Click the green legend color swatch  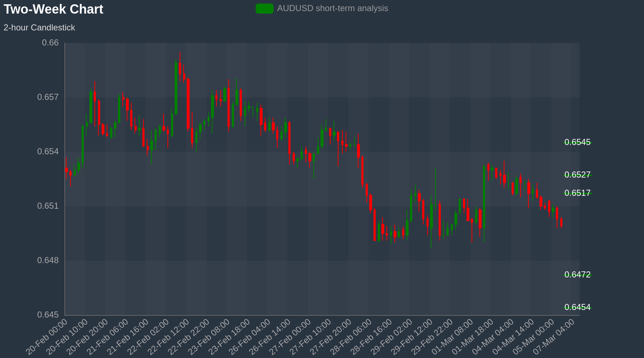click(x=264, y=9)
